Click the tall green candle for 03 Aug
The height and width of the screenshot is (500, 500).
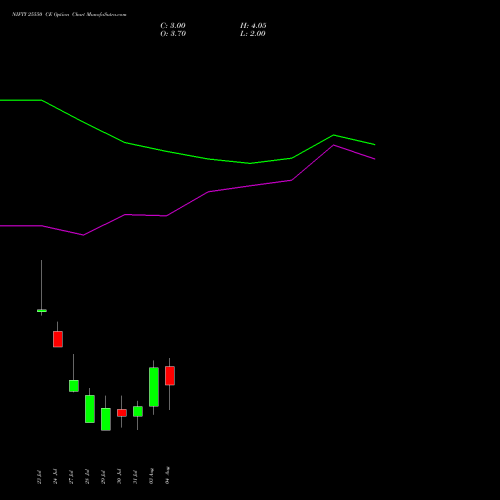click(x=154, y=387)
